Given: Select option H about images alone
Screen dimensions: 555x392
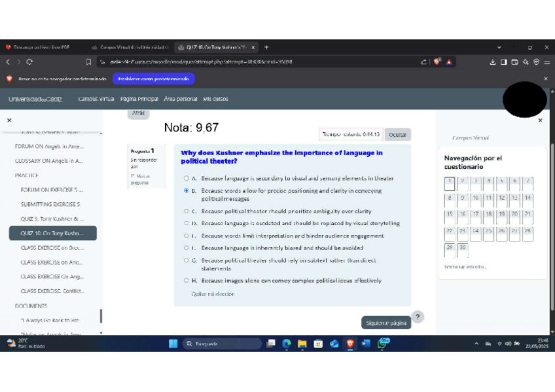Looking at the screenshot, I should pos(187,281).
